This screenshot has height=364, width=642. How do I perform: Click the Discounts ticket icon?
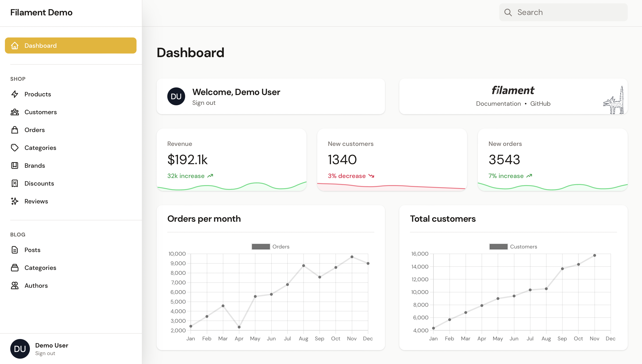pos(14,183)
